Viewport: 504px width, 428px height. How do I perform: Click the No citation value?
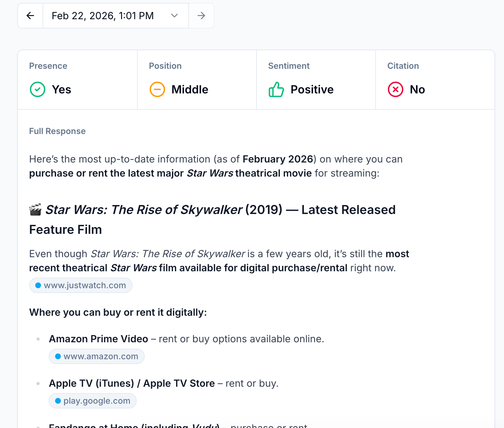[x=418, y=90]
